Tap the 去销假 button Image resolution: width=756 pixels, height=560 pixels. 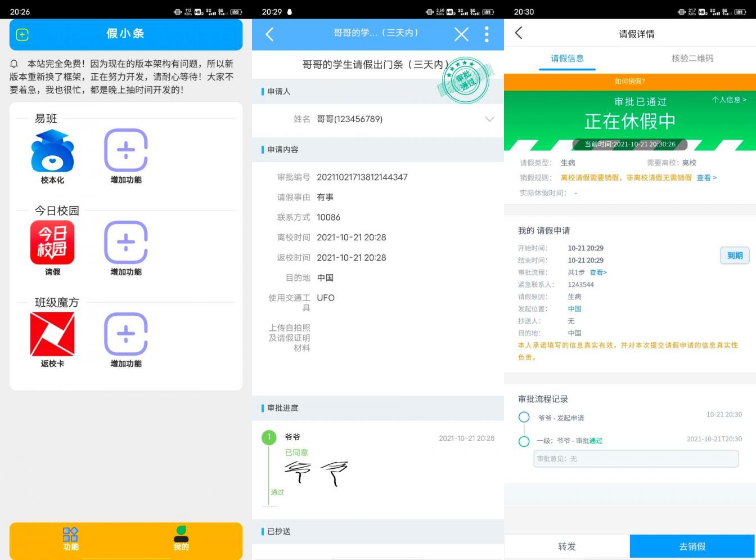692,546
